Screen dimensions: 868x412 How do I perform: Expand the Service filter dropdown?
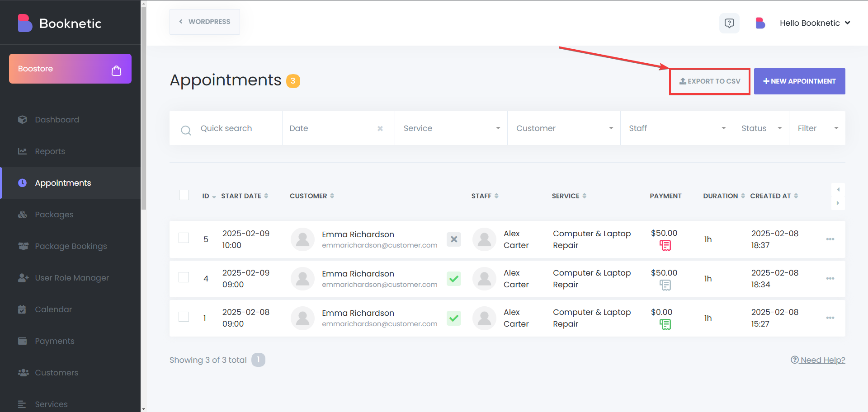tap(451, 128)
